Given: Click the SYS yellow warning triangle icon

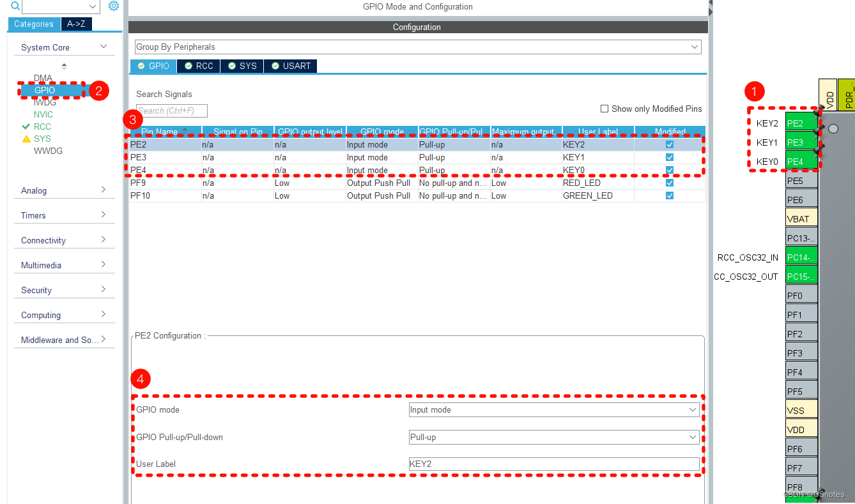Looking at the screenshot, I should [26, 139].
